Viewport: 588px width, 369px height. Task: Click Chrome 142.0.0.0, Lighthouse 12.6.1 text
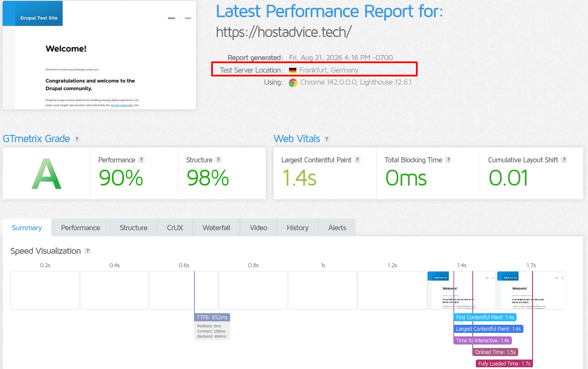(x=356, y=82)
